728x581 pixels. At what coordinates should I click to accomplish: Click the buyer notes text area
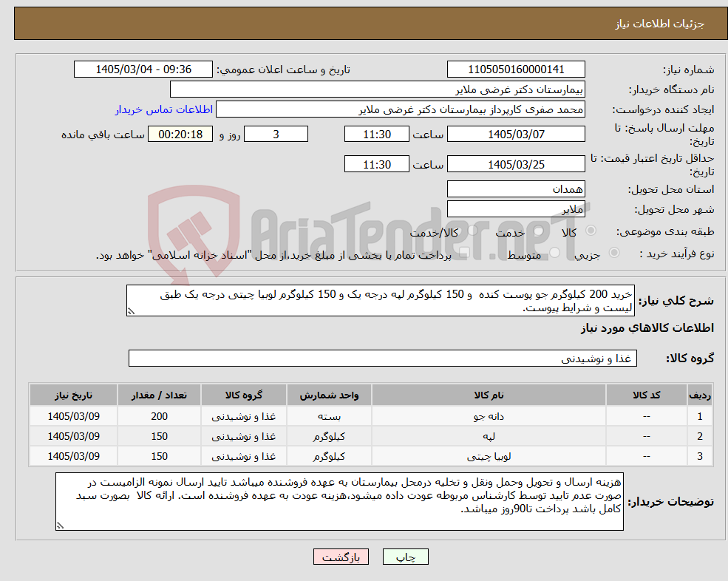coord(339,502)
